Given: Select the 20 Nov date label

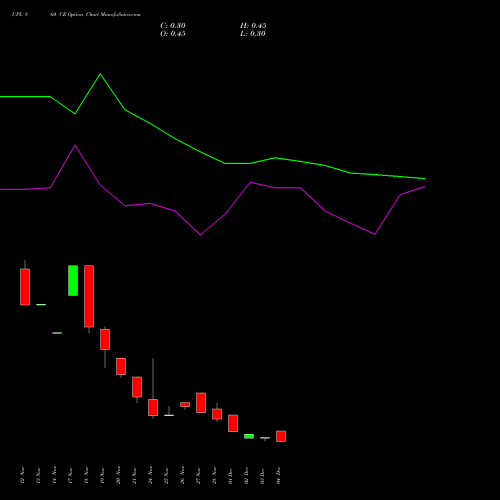Looking at the screenshot, I should tap(119, 475).
